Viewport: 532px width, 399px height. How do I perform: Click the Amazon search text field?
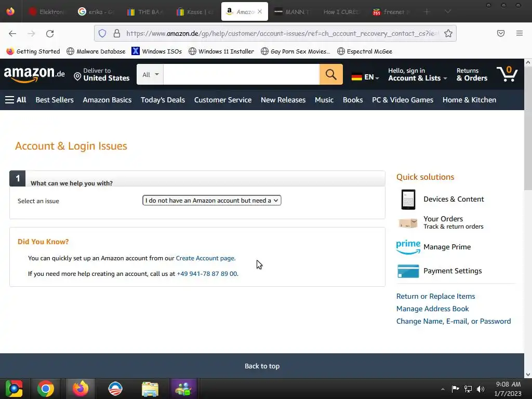coord(241,74)
